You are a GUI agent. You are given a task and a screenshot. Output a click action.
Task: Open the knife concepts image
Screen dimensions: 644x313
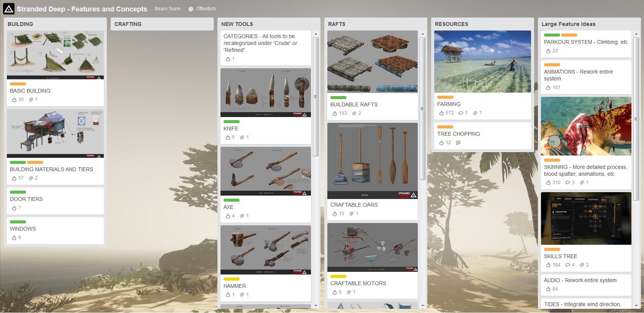pyautogui.click(x=266, y=93)
